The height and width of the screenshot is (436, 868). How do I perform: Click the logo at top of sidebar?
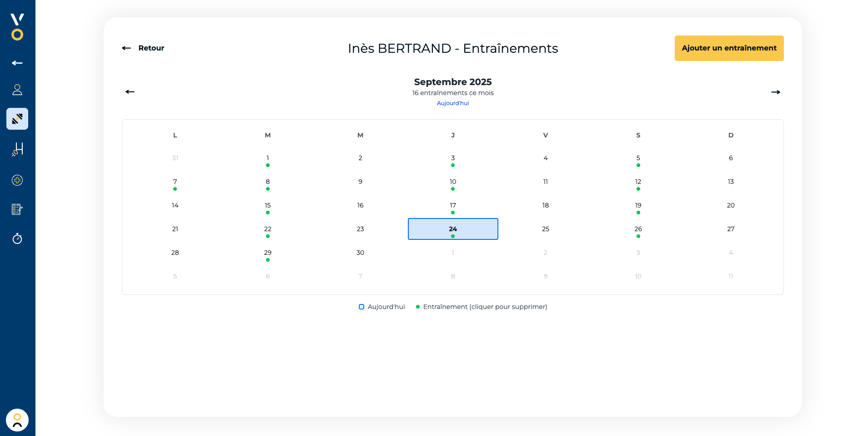click(x=17, y=27)
